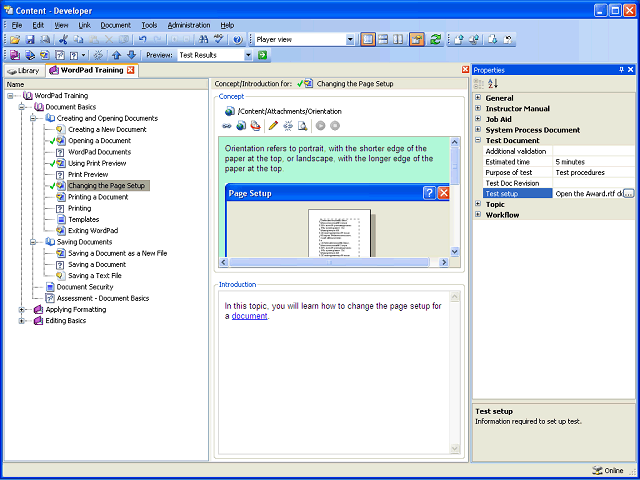This screenshot has width=640, height=480.
Task: Click the pencil edit icon in Concept pane
Action: (273, 126)
